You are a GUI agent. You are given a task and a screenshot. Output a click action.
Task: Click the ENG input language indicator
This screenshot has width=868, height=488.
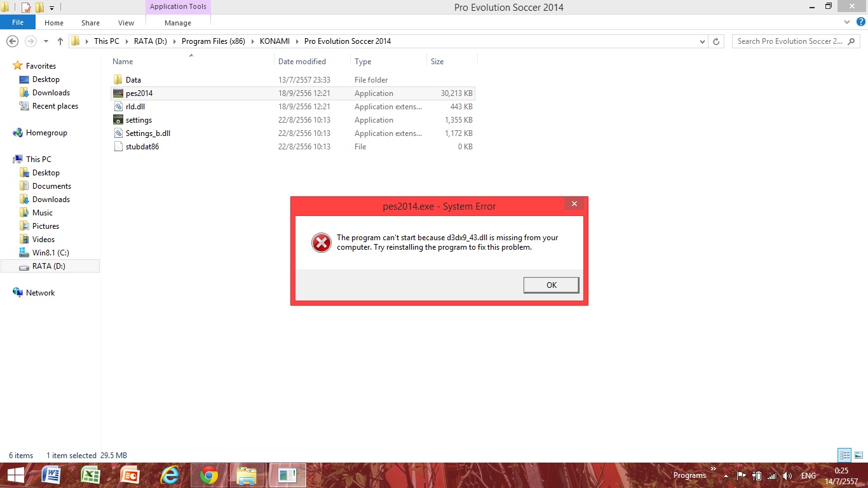pos(808,475)
